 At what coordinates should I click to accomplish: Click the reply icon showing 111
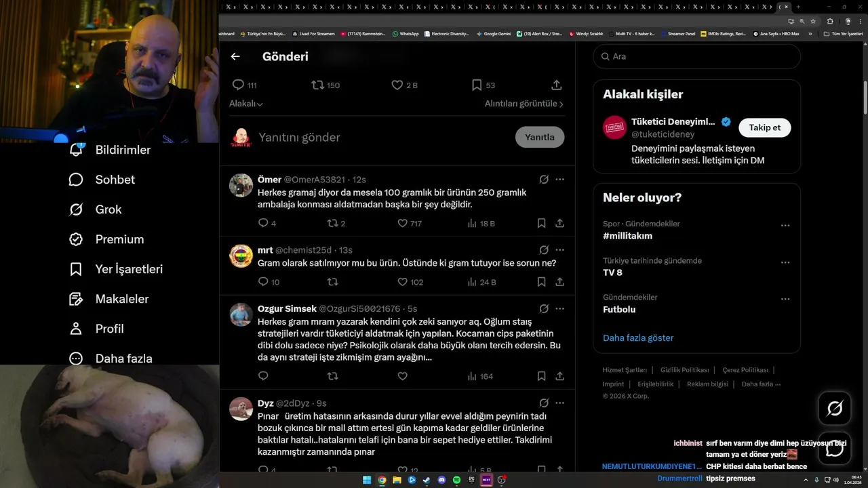click(x=238, y=85)
